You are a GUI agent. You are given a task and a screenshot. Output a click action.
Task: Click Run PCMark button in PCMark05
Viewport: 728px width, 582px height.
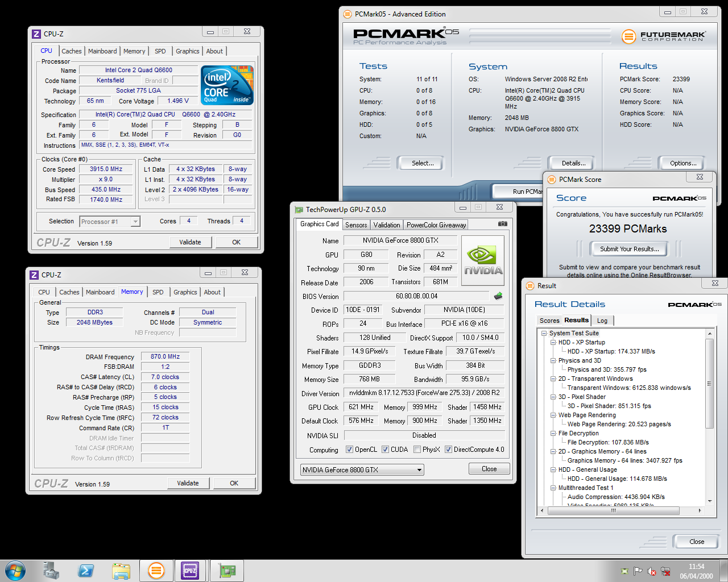tap(518, 192)
